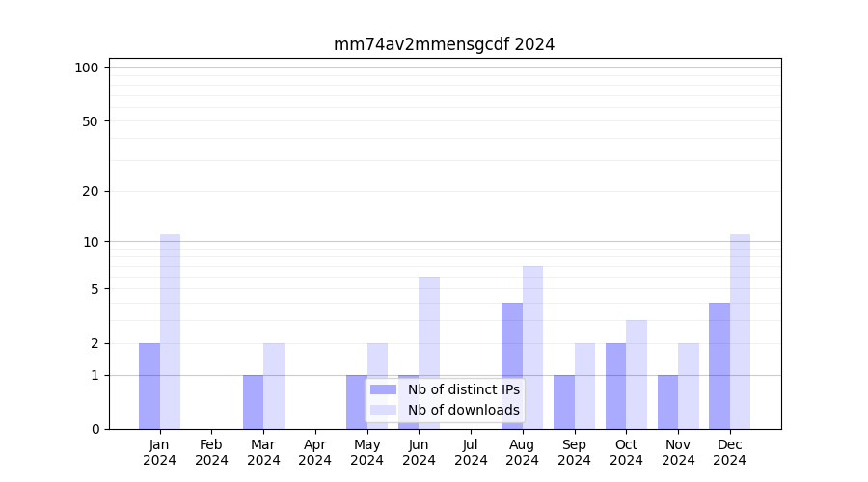The width and height of the screenshot is (868, 482).
Task: Click the 'Nb of distinct IPs' legend swatch
Action: click(x=383, y=389)
